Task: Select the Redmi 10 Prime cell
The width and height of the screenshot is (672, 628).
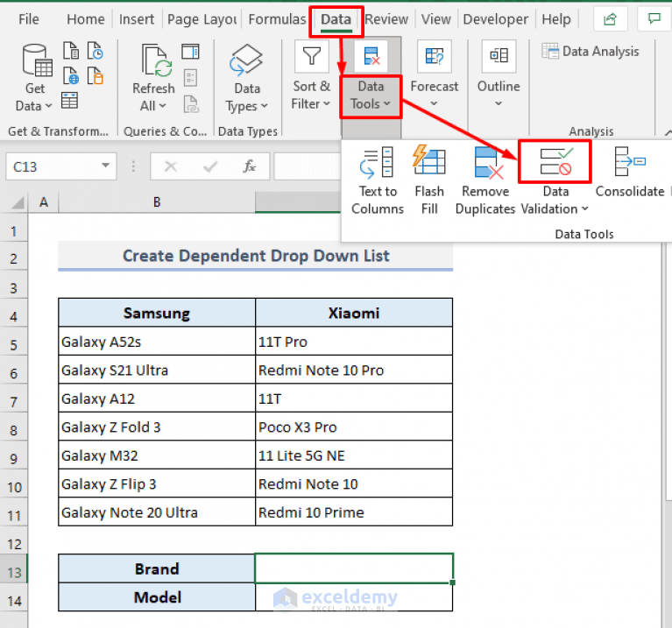Action: 354,512
